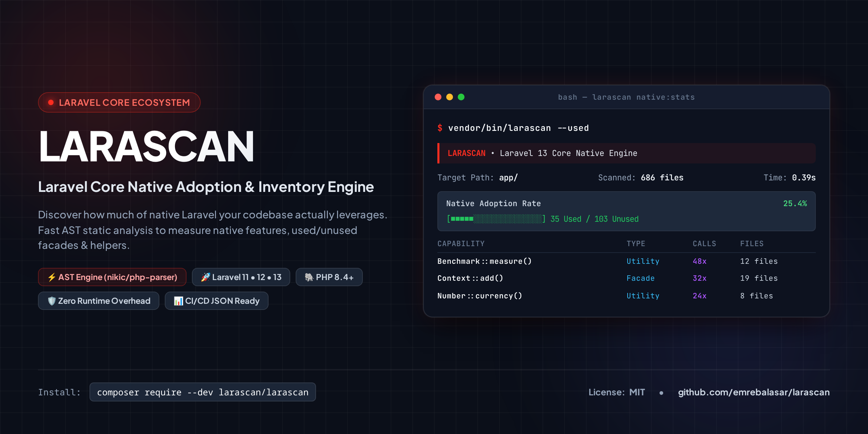Click the LARAVEL CORE ECOSYSTEM pill label
868x434 pixels.
tap(124, 102)
